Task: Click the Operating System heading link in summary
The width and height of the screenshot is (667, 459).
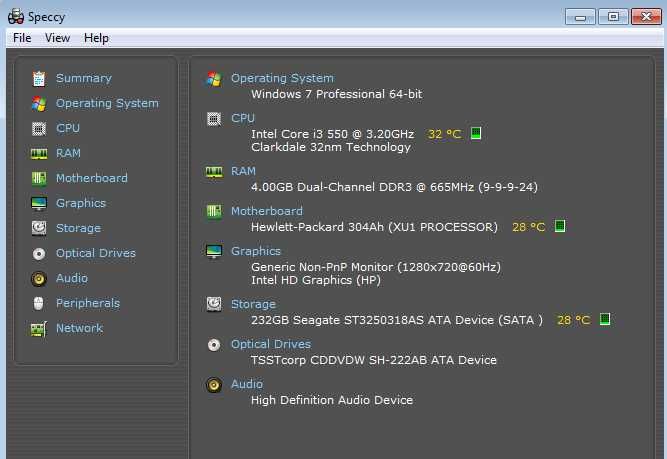Action: pyautogui.click(x=282, y=78)
